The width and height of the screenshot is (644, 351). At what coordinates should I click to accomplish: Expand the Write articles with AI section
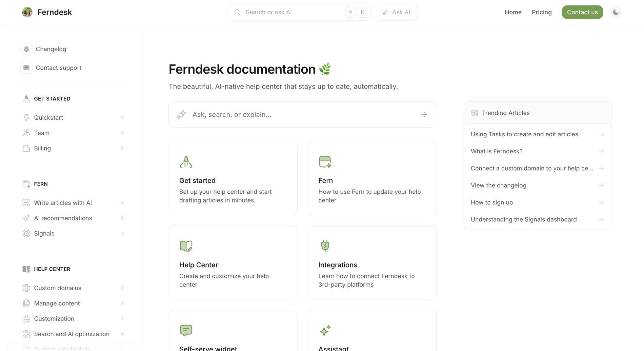click(122, 202)
